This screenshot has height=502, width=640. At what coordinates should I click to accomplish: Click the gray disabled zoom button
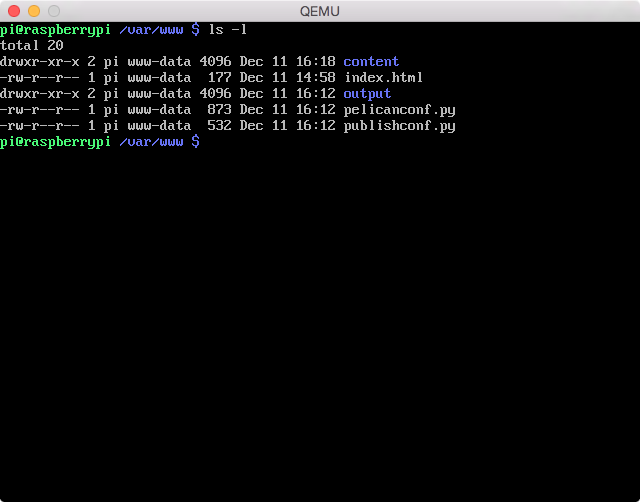[54, 11]
